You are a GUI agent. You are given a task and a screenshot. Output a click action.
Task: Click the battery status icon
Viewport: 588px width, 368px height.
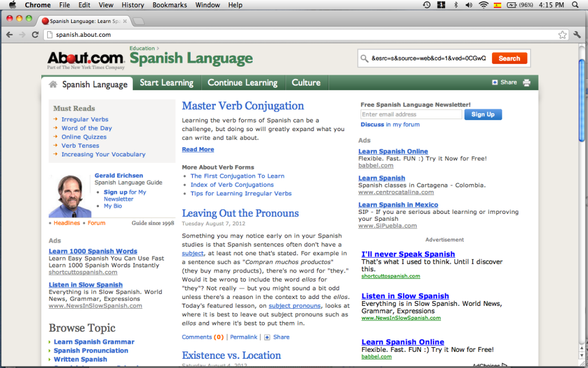point(512,5)
